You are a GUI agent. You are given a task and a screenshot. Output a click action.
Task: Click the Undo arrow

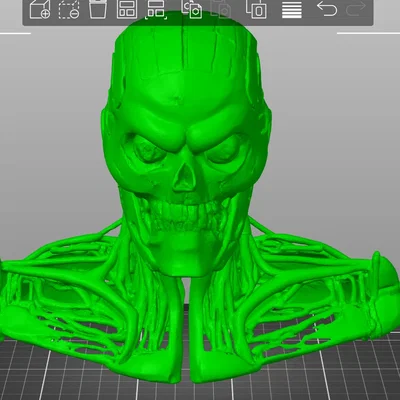(x=327, y=9)
